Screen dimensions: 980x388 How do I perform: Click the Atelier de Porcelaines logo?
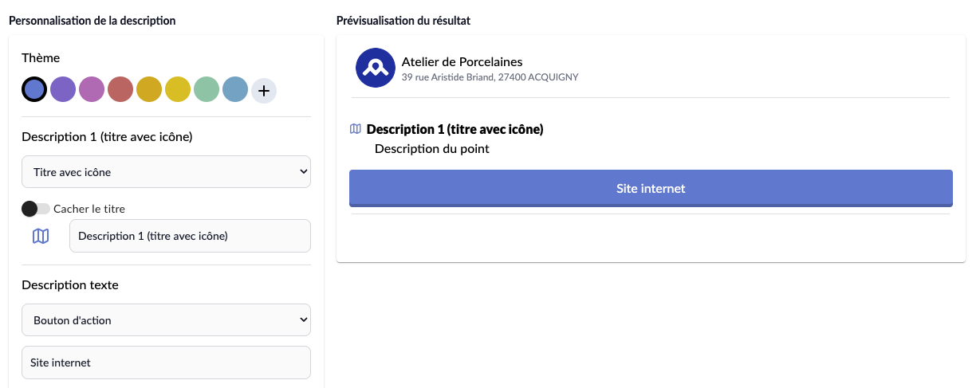coord(375,69)
